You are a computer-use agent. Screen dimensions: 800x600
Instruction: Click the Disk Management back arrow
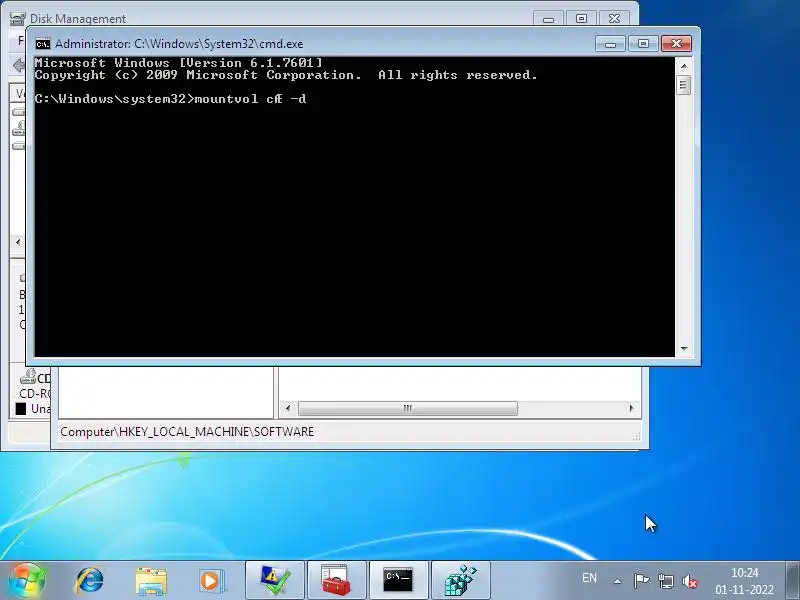[x=18, y=65]
